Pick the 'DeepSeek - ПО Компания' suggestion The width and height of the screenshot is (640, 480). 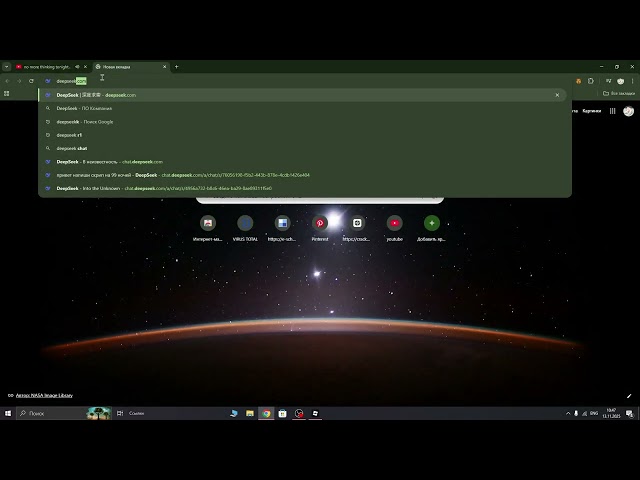pyautogui.click(x=304, y=108)
